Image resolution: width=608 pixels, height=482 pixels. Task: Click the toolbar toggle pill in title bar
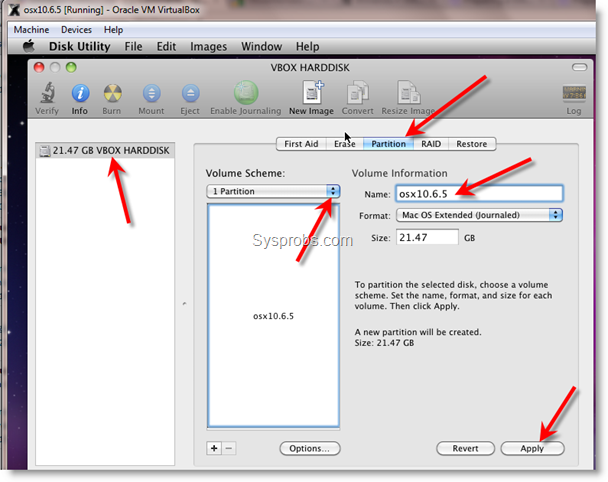tap(579, 67)
